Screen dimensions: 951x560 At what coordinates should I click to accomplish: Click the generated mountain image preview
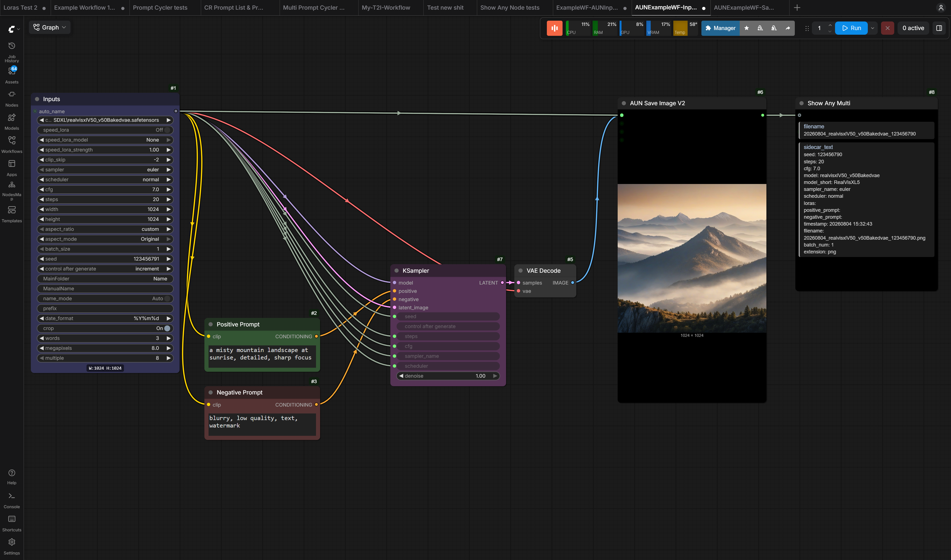click(692, 258)
